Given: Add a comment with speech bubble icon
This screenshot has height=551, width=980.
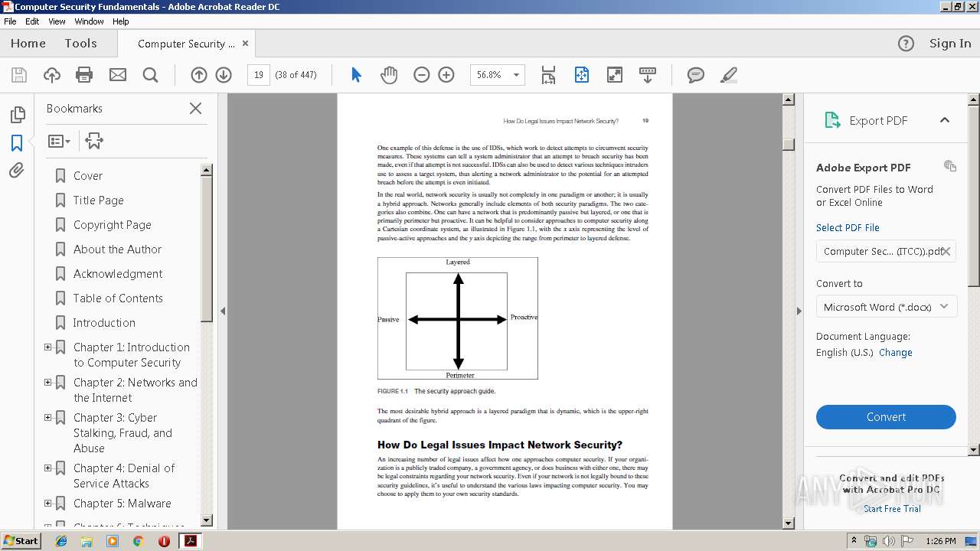Looking at the screenshot, I should [x=696, y=75].
